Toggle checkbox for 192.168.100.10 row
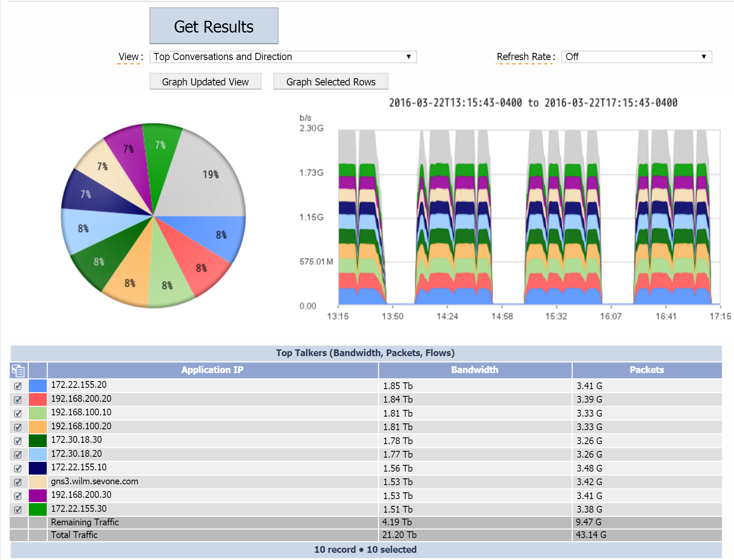This screenshot has height=560, width=734. tap(18, 413)
